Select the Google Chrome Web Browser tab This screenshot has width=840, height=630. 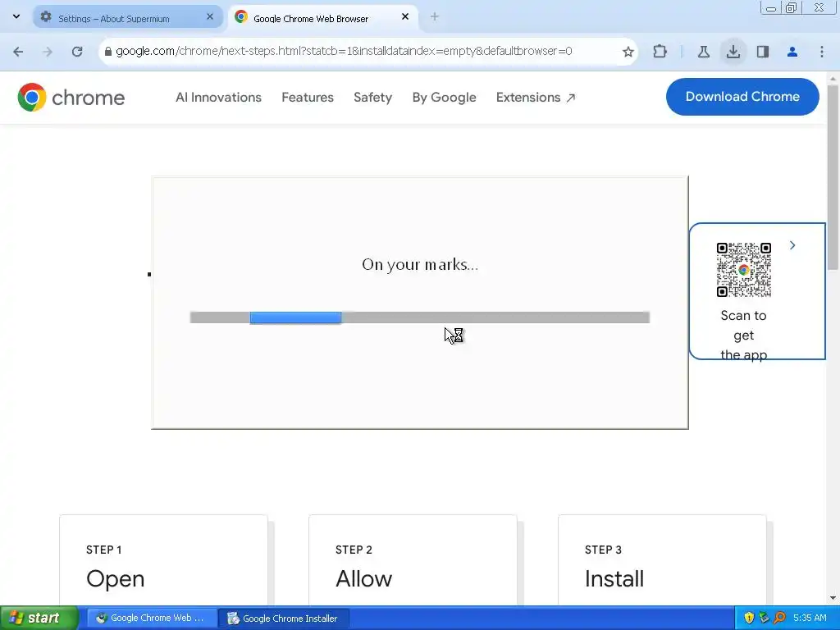click(323, 18)
